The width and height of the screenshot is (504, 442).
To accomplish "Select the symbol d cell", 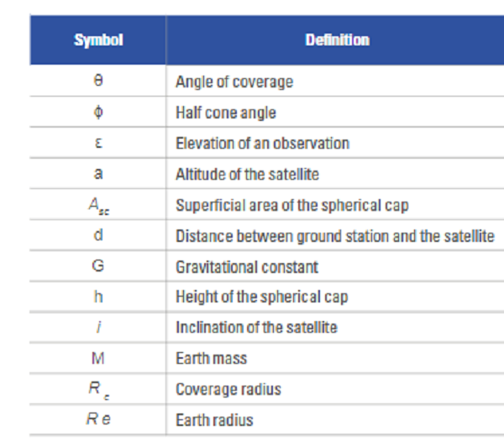I will [x=98, y=236].
